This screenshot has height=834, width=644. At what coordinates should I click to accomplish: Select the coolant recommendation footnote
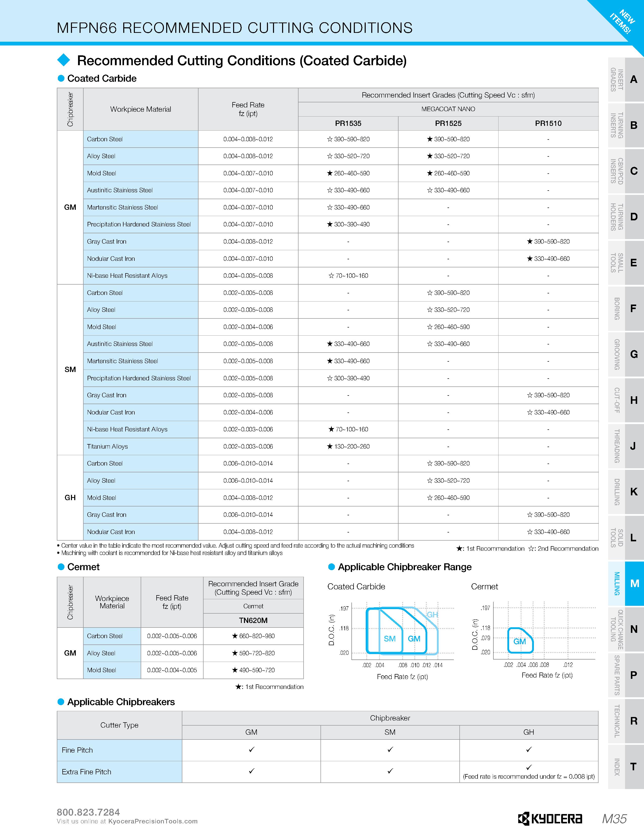tap(170, 553)
